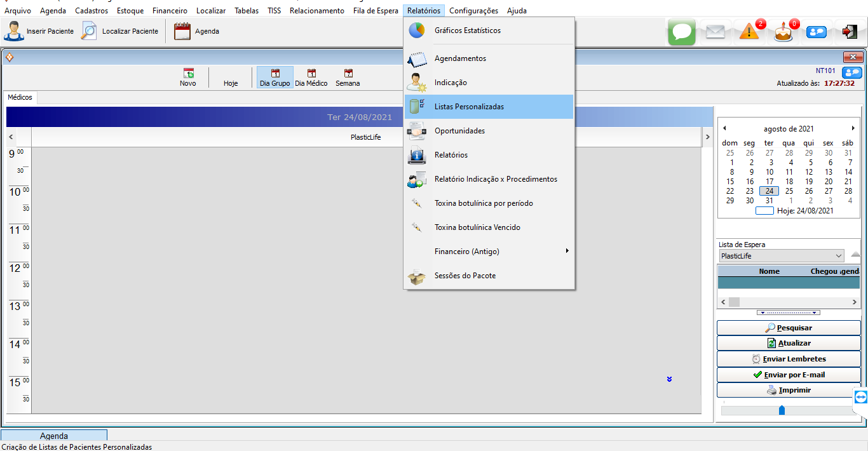868x451 pixels.
Task: Switch to Semana view
Action: 348,77
